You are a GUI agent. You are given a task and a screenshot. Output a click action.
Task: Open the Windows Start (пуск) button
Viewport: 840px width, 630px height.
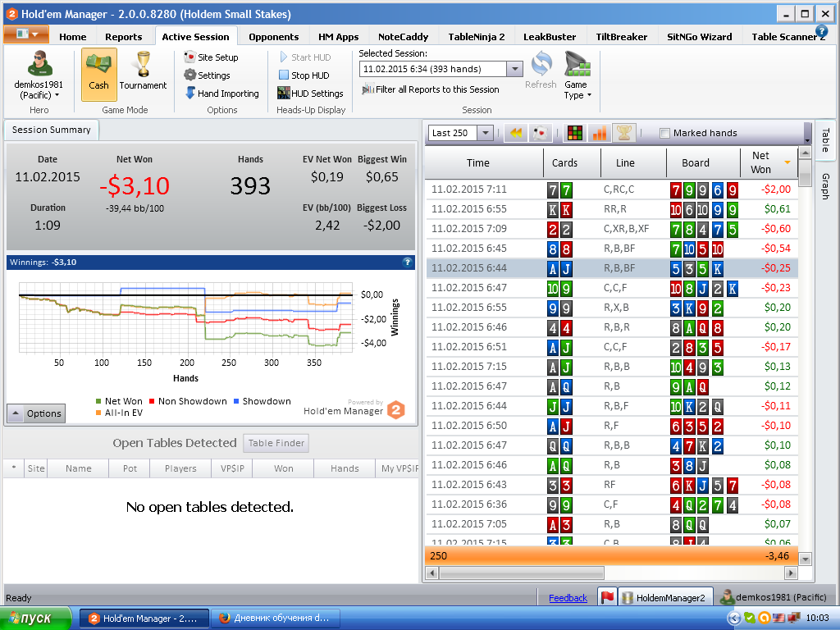tap(35, 619)
